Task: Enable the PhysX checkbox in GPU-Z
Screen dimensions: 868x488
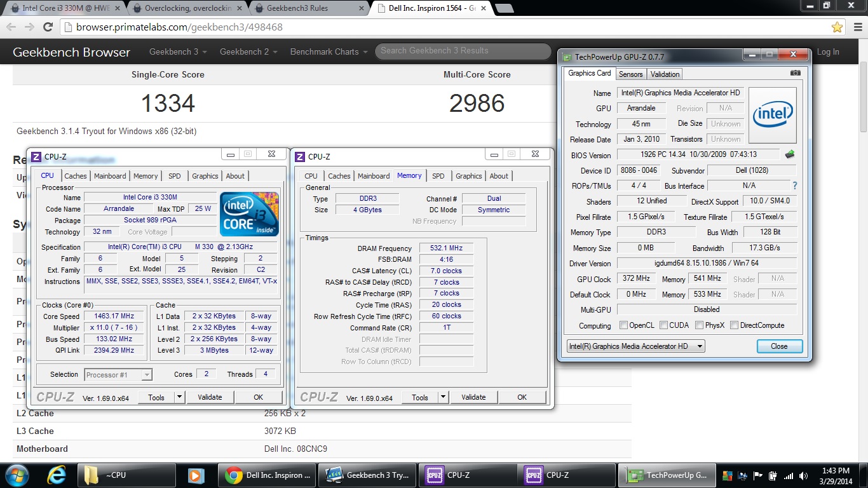Action: click(x=699, y=325)
